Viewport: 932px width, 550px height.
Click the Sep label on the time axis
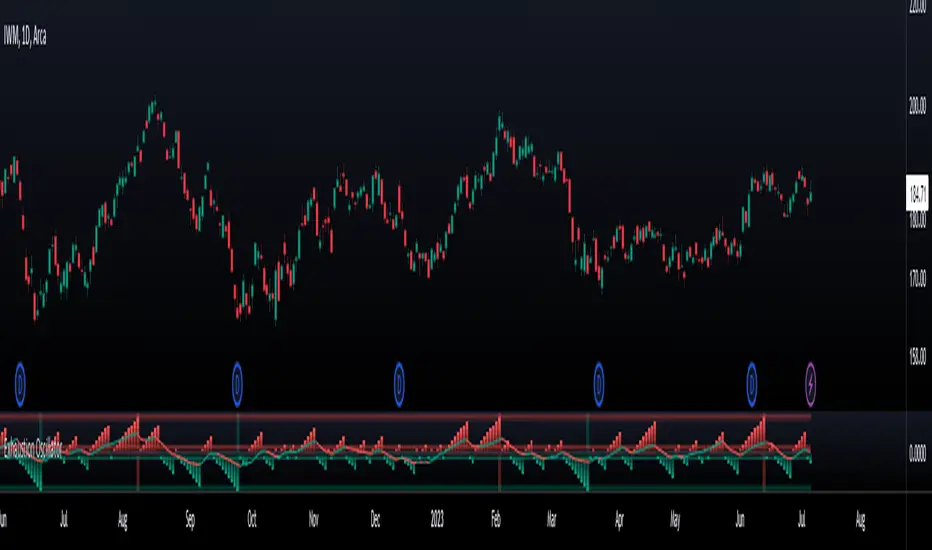[190, 519]
